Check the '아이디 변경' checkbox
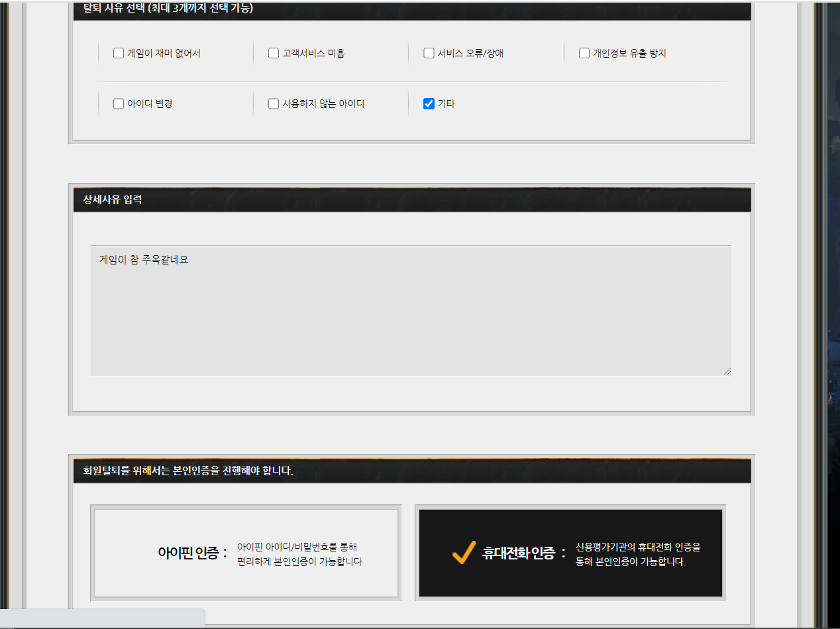840x629 pixels. [x=119, y=103]
